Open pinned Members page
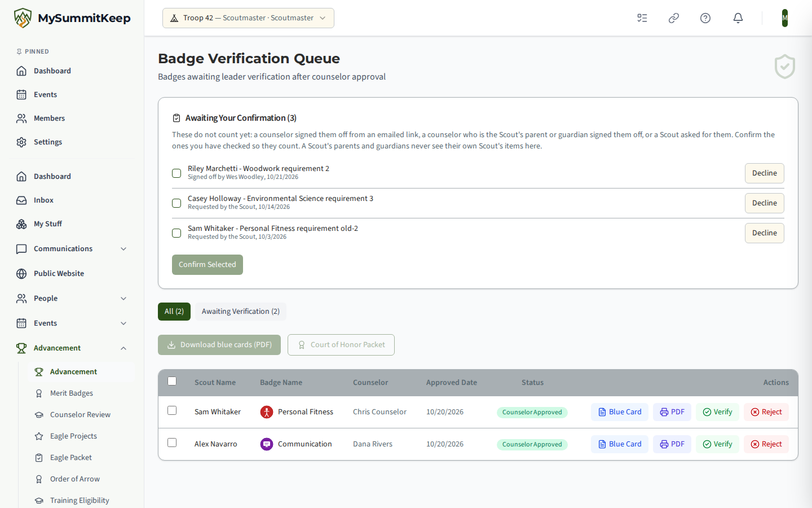The width and height of the screenshot is (812, 508). [72, 119]
